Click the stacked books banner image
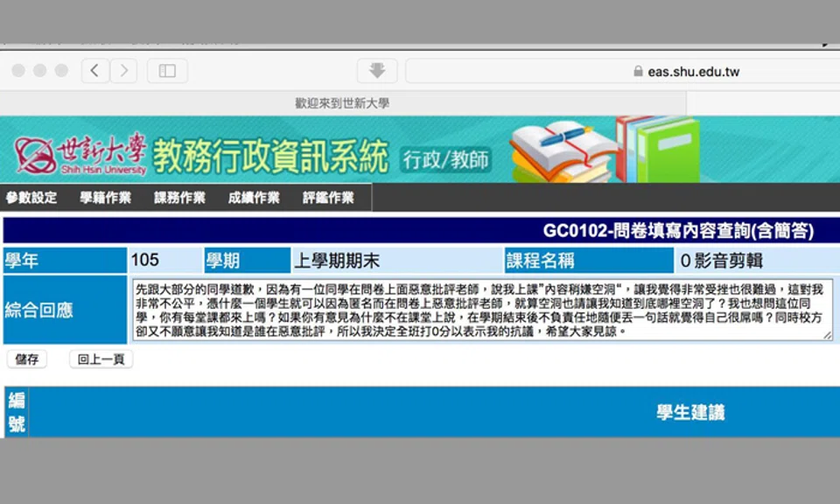 point(604,150)
